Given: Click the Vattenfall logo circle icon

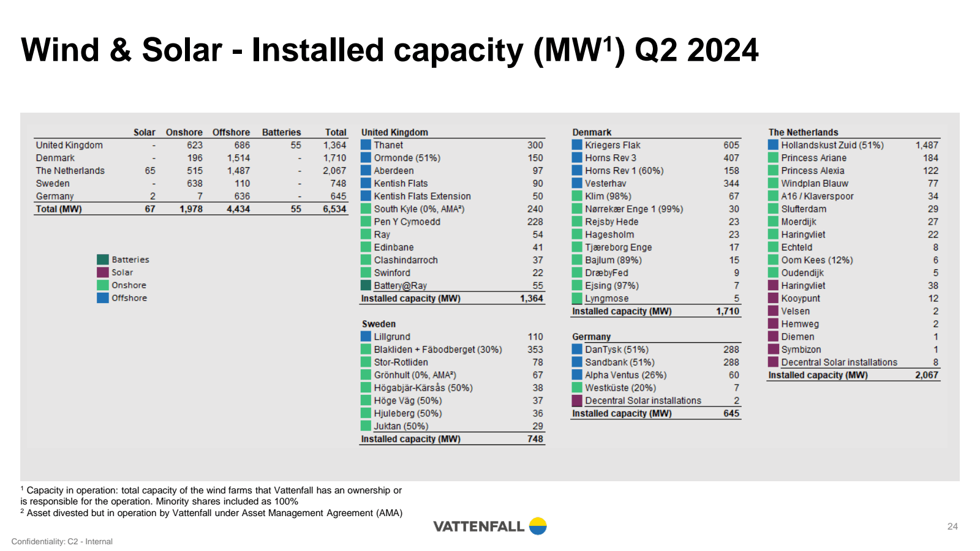Looking at the screenshot, I should (538, 526).
